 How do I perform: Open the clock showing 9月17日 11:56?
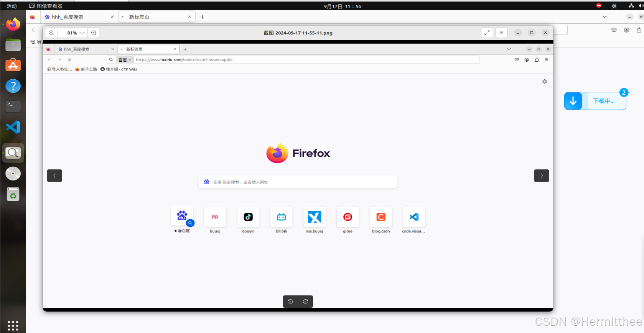point(343,6)
